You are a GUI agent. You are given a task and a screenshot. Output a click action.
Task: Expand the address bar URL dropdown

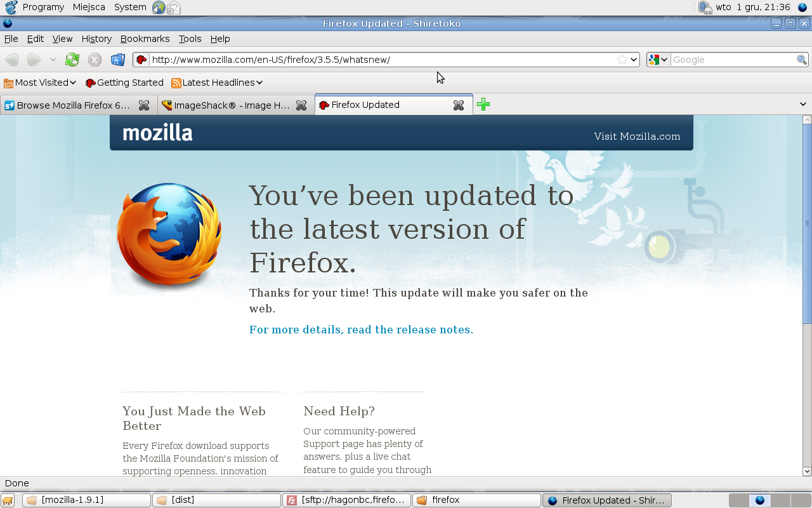[634, 60]
